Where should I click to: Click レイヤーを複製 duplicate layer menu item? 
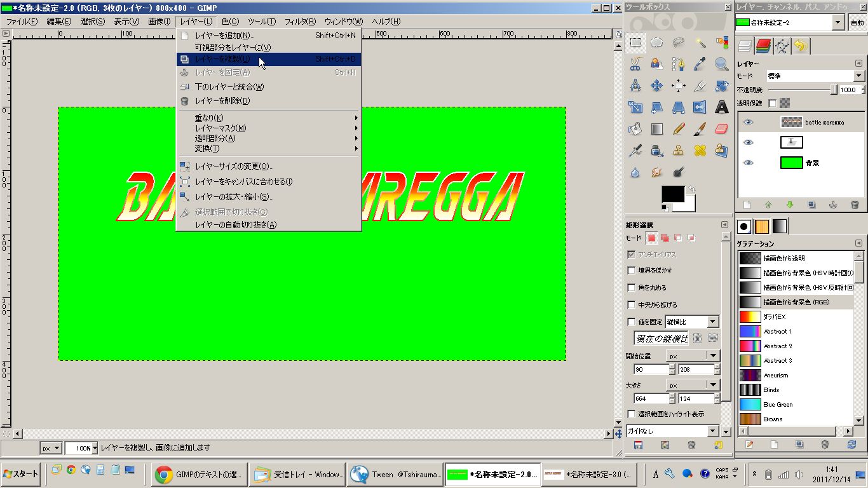click(x=269, y=59)
